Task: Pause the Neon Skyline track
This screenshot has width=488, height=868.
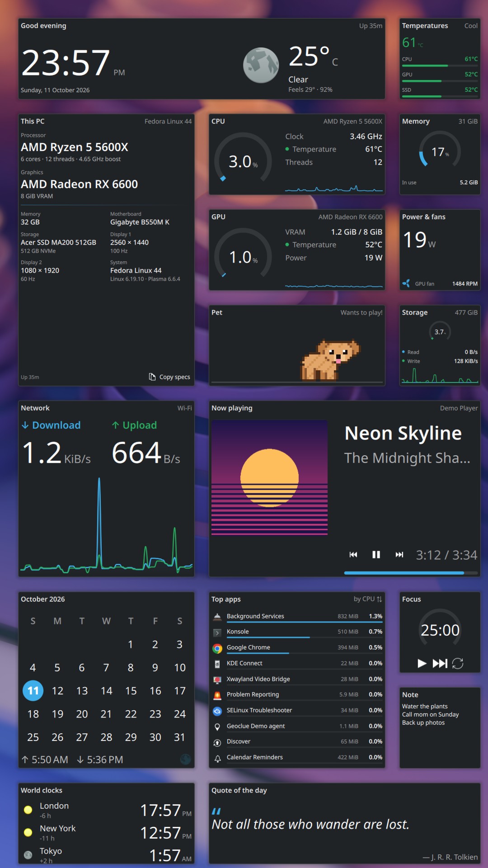Action: (376, 555)
